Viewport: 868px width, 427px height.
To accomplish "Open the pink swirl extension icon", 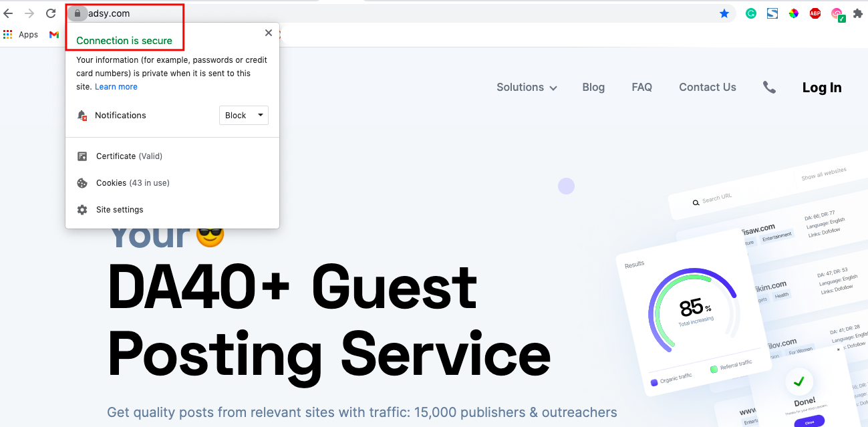I will coord(837,14).
